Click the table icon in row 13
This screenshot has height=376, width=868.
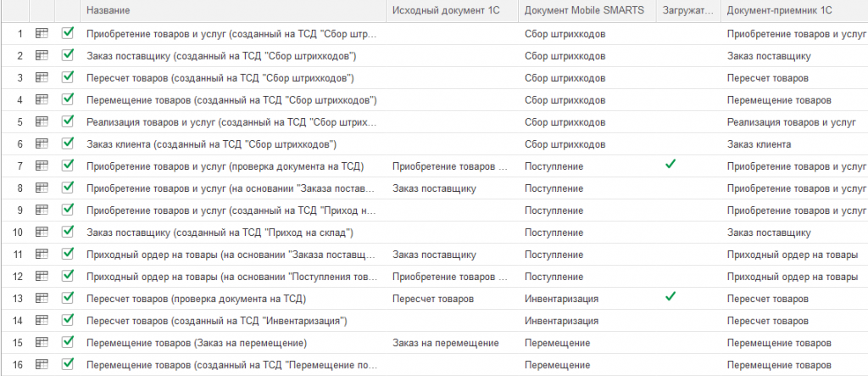pos(42,299)
